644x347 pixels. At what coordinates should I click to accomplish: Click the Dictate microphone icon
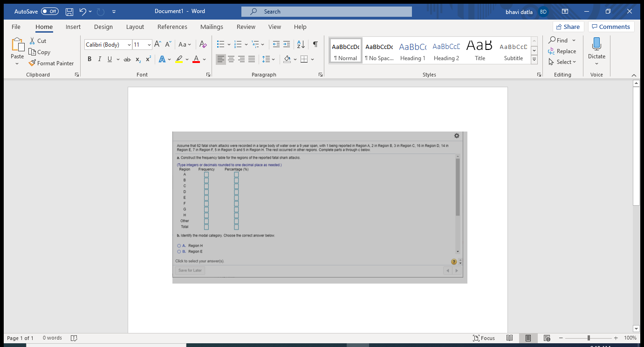click(596, 44)
